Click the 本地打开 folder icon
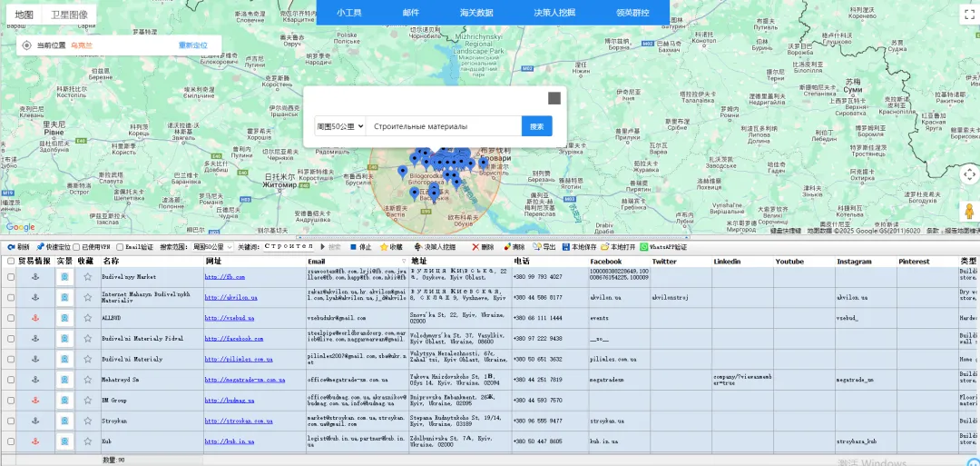The width and height of the screenshot is (980, 466). 604,247
